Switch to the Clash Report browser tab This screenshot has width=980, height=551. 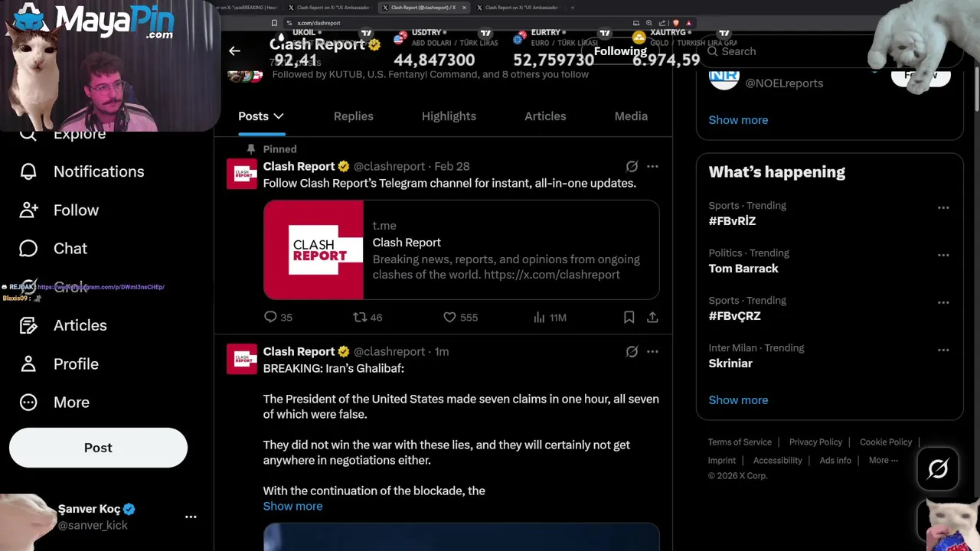(424, 8)
